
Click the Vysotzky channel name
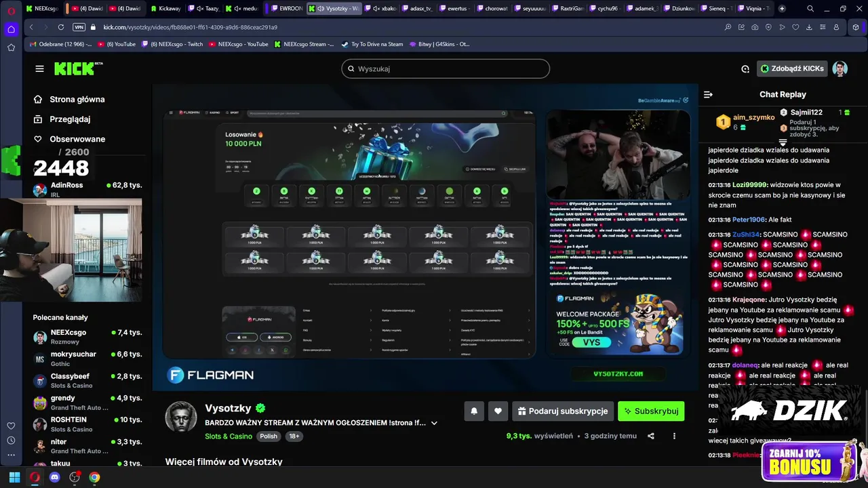[228, 408]
